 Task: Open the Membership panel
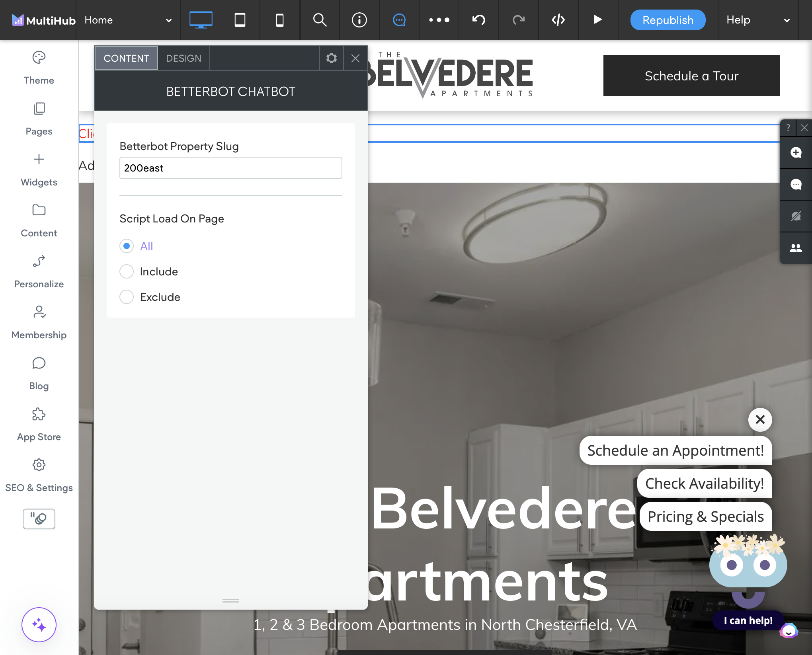coord(39,323)
